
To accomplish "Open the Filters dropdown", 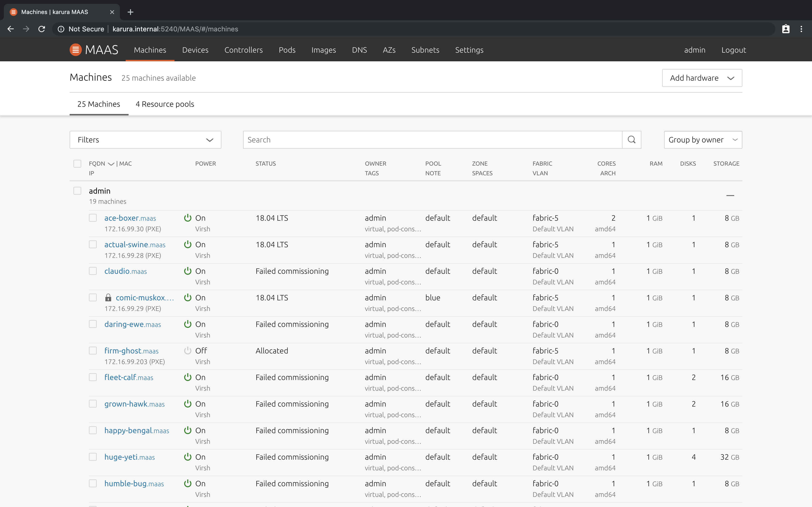I will click(x=145, y=140).
